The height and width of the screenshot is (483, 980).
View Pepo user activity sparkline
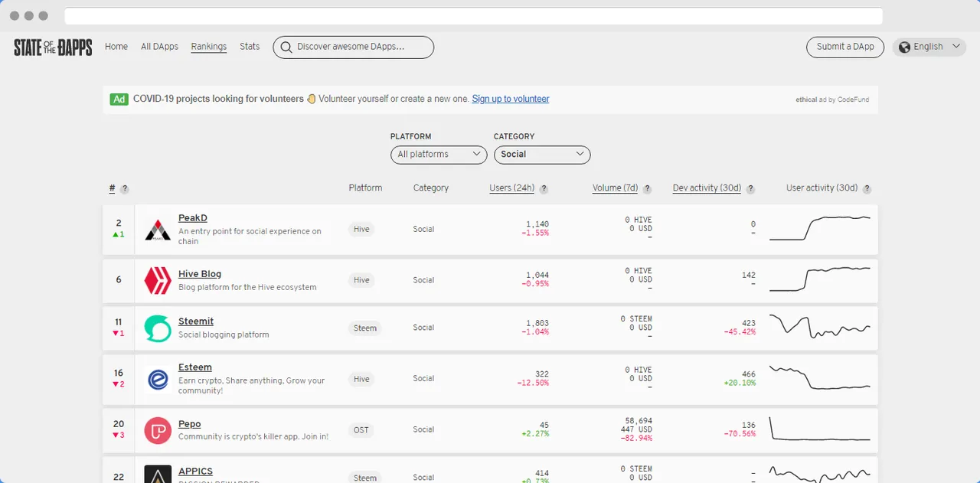tap(819, 429)
